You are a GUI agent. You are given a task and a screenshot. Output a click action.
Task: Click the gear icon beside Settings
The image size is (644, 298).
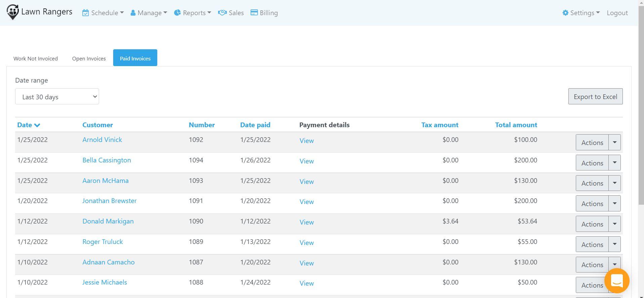tap(565, 13)
